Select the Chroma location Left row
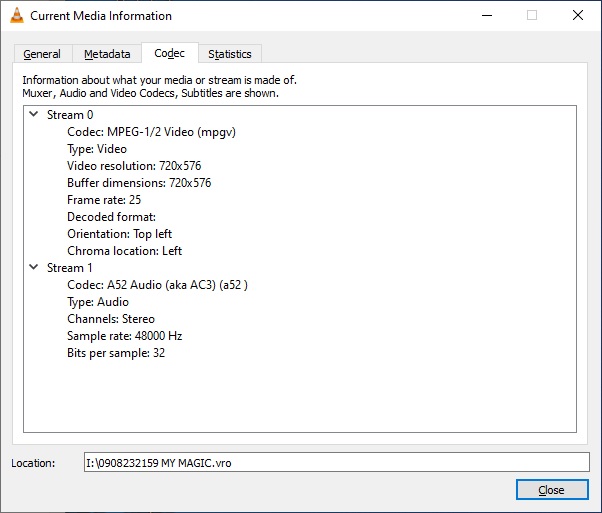Image resolution: width=602 pixels, height=513 pixels. pos(124,251)
